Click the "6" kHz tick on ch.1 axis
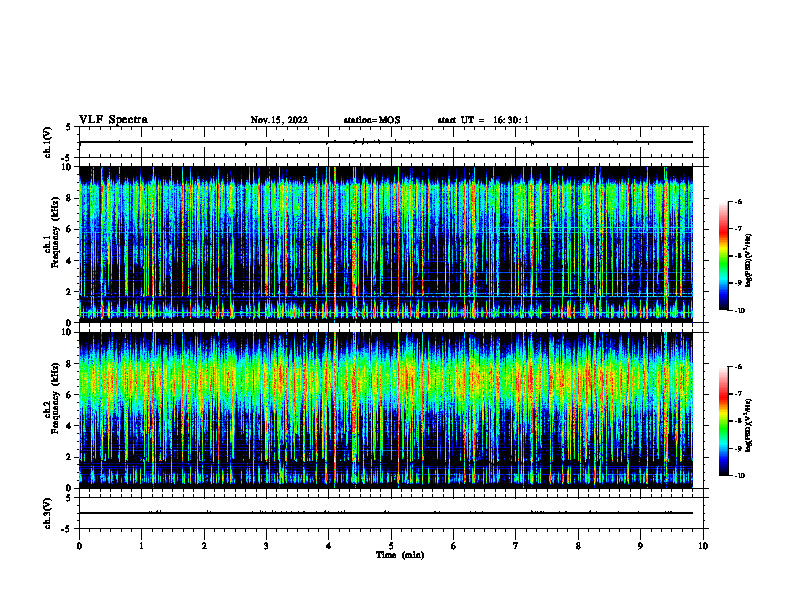This screenshot has width=792, height=612. tap(69, 230)
